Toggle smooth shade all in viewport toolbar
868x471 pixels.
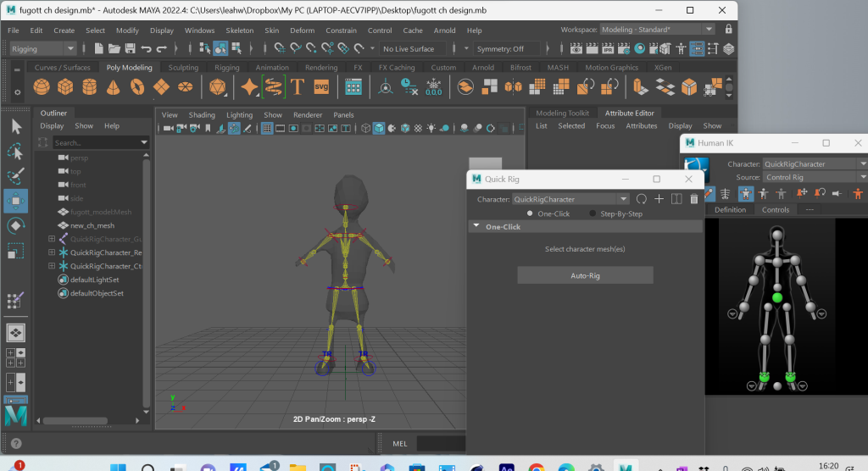(379, 129)
